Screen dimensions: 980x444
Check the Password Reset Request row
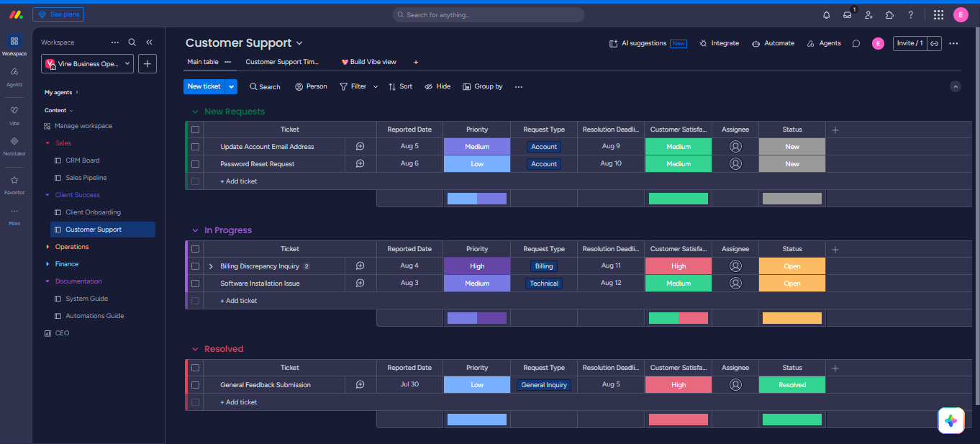pyautogui.click(x=195, y=164)
